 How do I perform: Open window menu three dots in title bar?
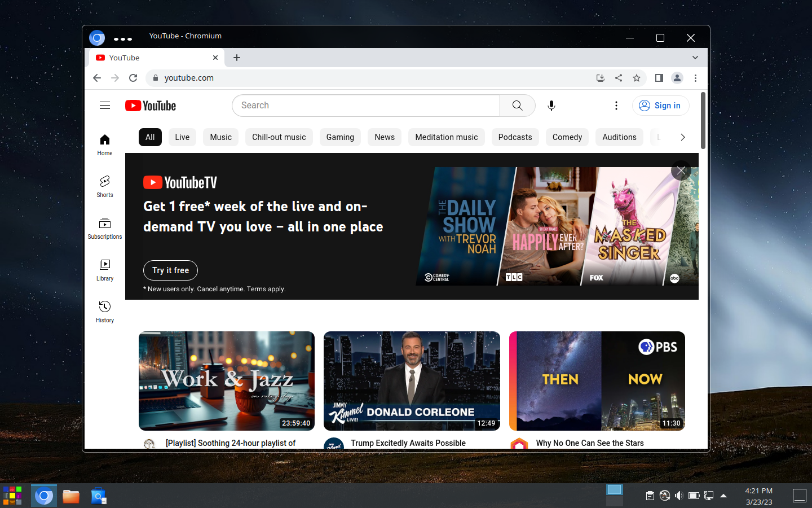[x=123, y=39]
